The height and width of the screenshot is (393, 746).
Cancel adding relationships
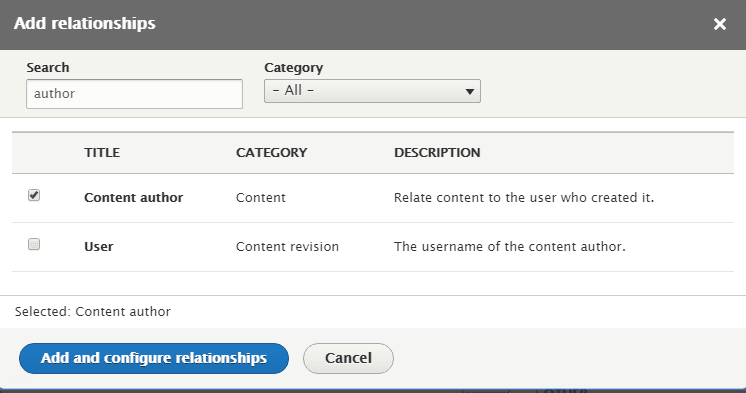coord(348,358)
